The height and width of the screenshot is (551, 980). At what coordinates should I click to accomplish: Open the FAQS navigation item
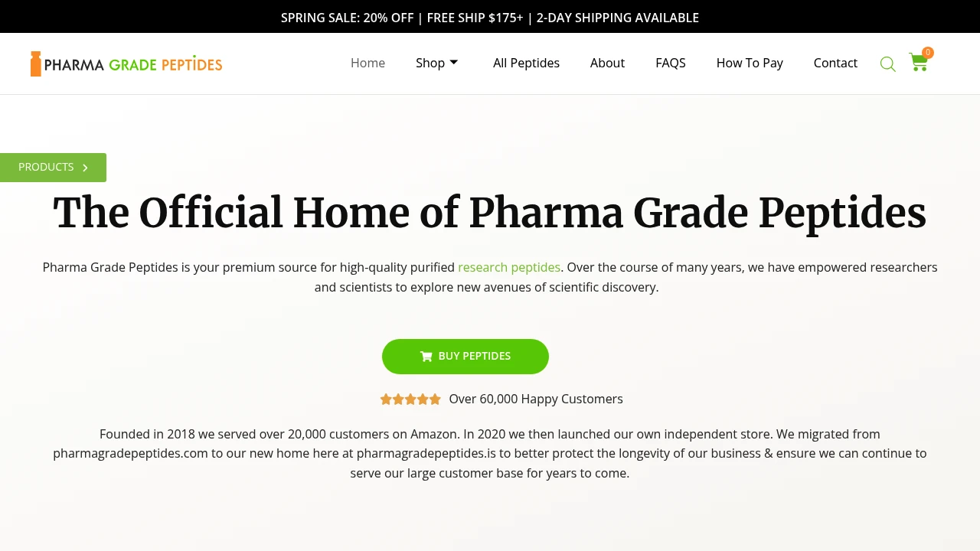pos(671,63)
